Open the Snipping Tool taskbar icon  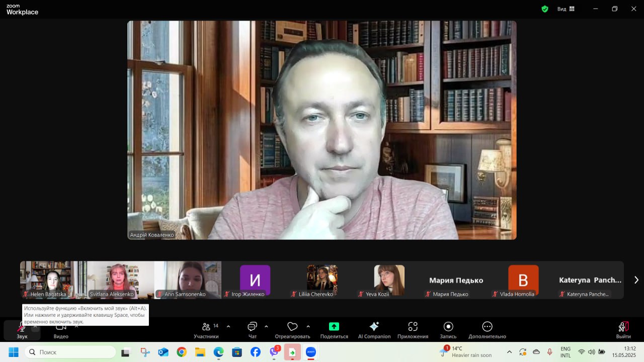click(x=145, y=352)
